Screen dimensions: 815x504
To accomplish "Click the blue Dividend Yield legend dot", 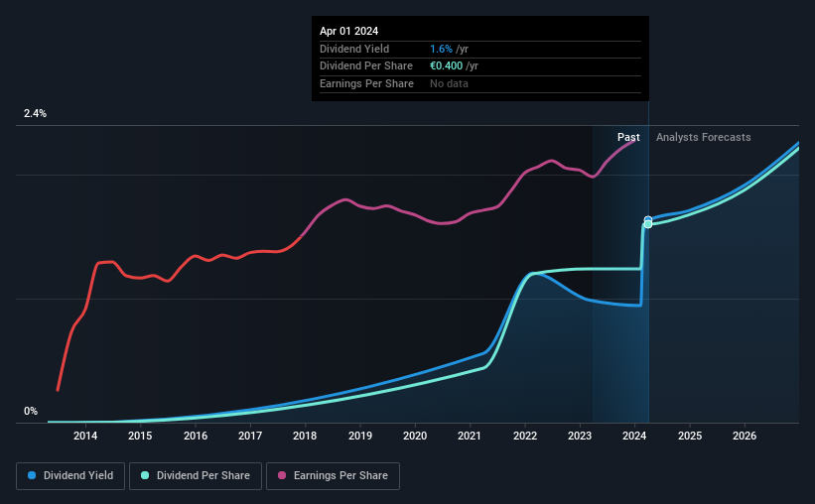I will (32, 475).
